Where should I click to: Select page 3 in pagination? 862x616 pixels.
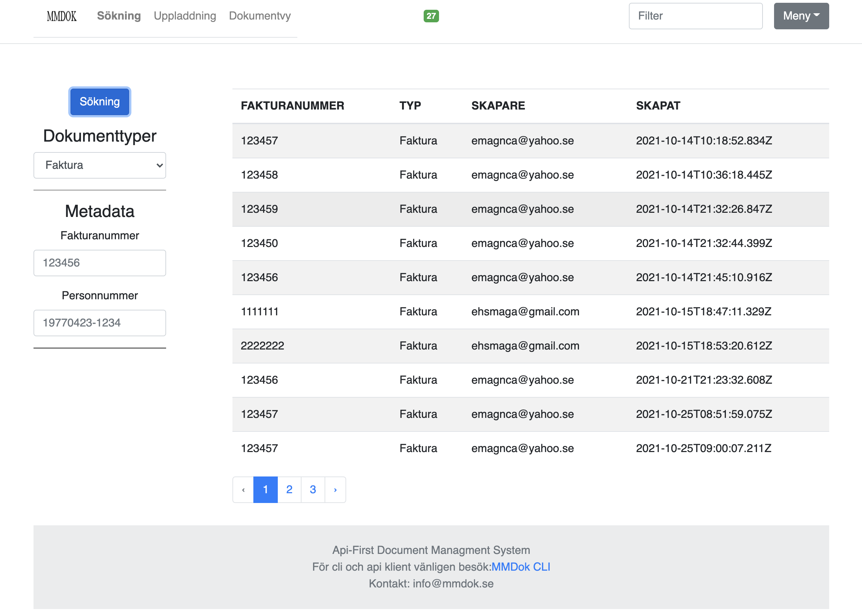pos(313,490)
